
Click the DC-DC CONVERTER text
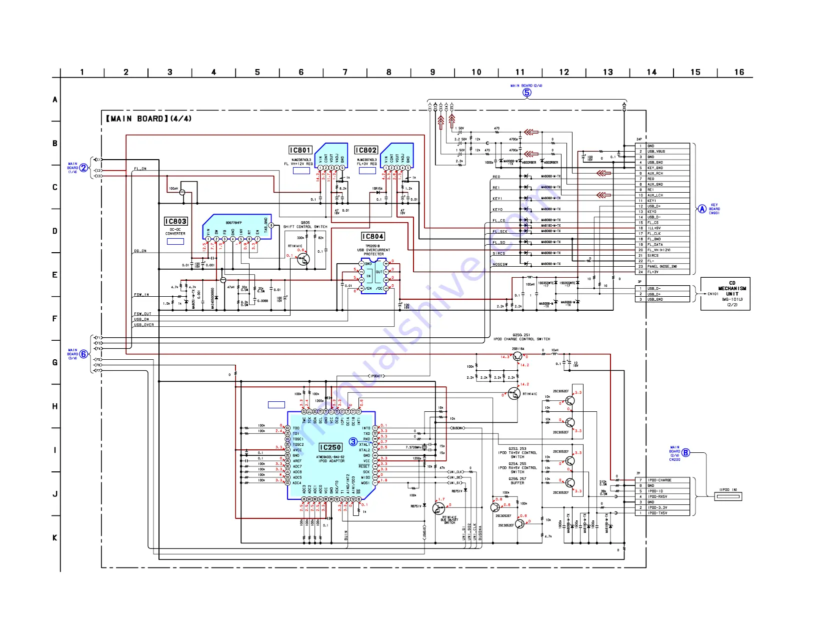point(175,232)
